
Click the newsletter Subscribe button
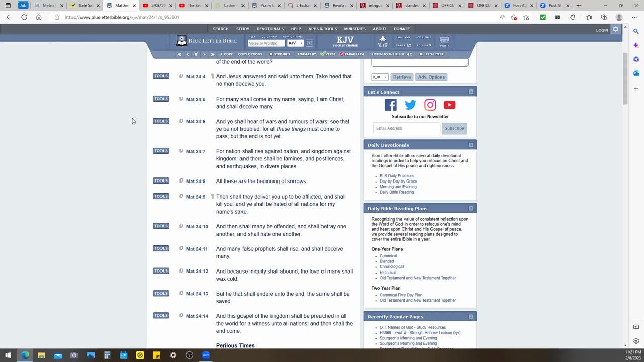pyautogui.click(x=454, y=128)
